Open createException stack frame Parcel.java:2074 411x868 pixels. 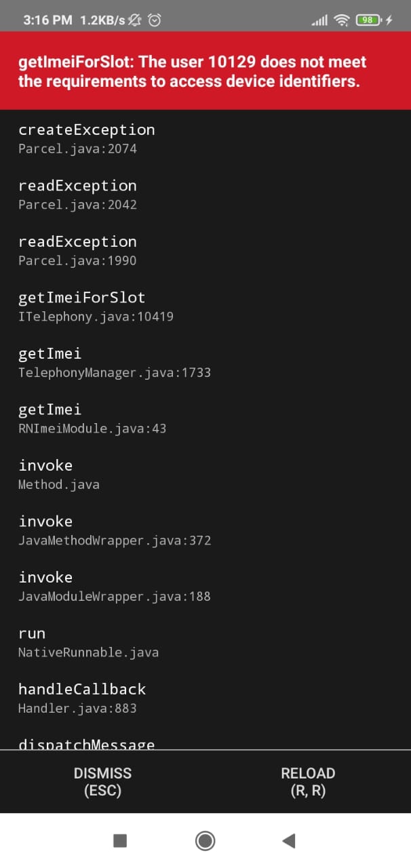(206, 138)
